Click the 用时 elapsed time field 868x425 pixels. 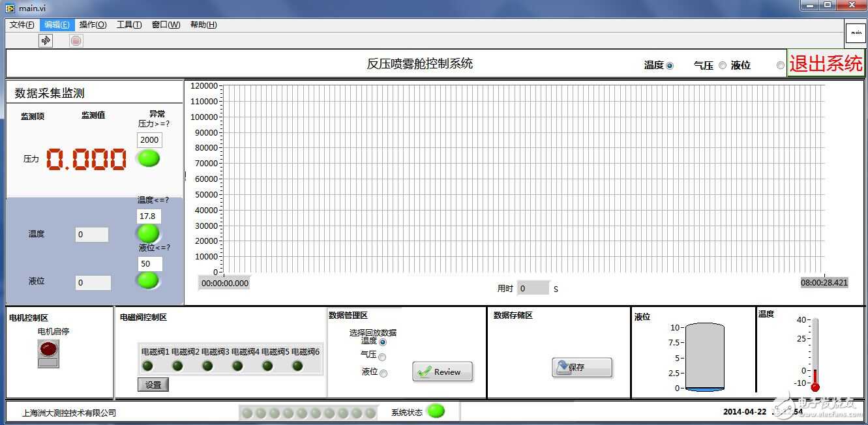click(x=533, y=288)
